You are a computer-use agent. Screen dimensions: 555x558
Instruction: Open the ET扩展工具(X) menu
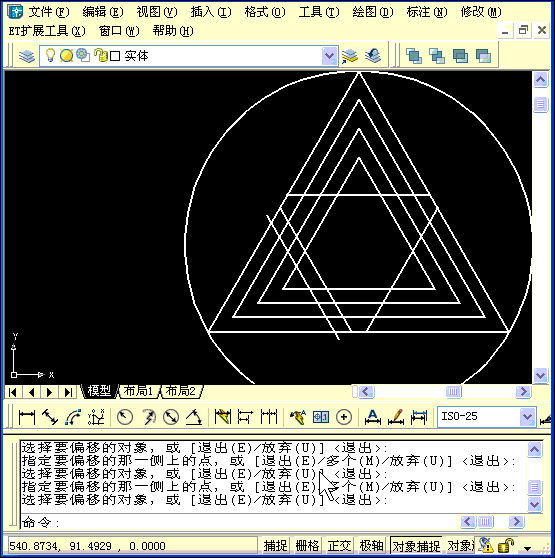coord(47,31)
